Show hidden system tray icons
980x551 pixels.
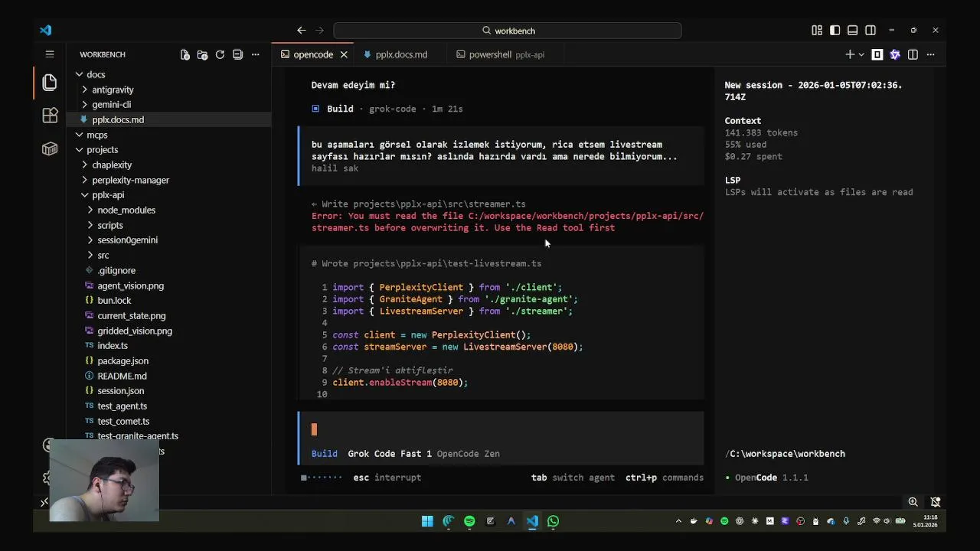coord(678,521)
